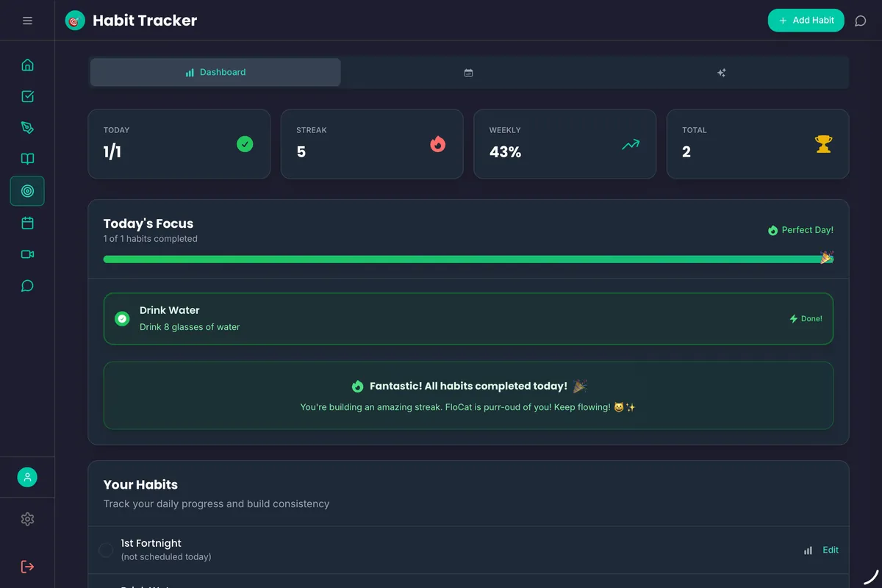The width and height of the screenshot is (882, 588).
Task: Open stats bar icon for 1st Fortnight
Action: click(x=808, y=551)
